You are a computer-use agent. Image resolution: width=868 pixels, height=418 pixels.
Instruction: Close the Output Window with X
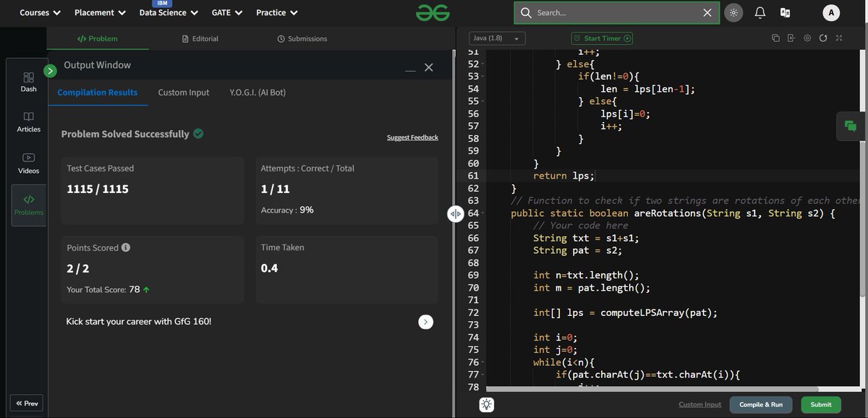[x=428, y=67]
